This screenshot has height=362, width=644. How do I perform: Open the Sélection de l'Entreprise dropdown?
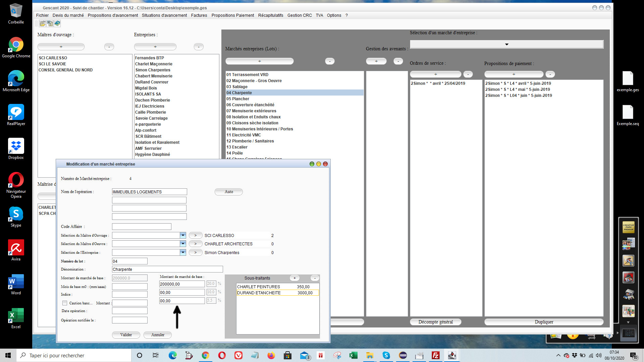pyautogui.click(x=183, y=253)
